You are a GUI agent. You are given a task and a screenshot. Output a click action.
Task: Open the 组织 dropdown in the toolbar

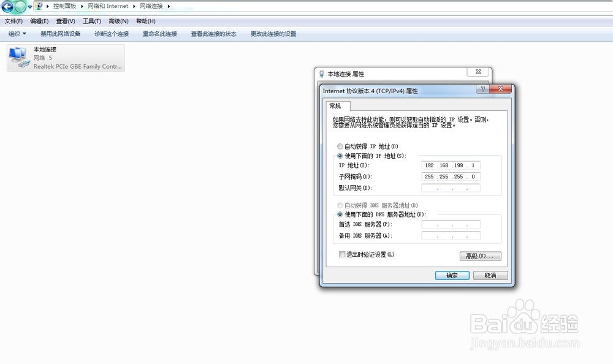17,34
